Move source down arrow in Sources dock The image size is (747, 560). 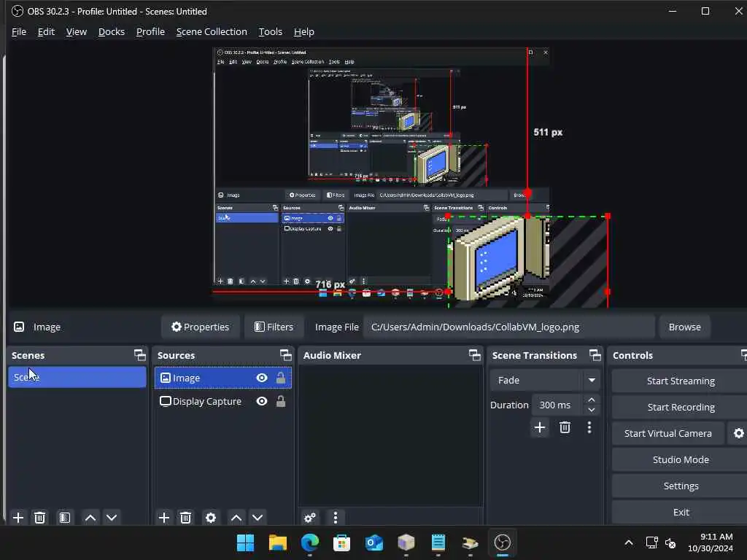[x=258, y=518]
